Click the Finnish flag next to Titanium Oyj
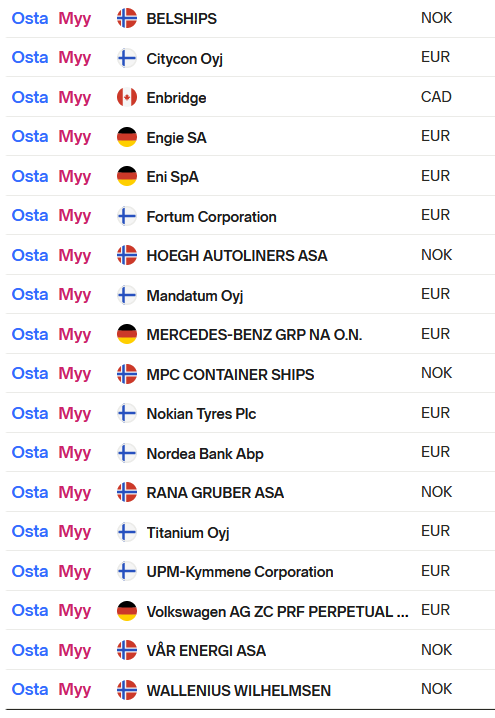495x718 pixels. point(127,532)
